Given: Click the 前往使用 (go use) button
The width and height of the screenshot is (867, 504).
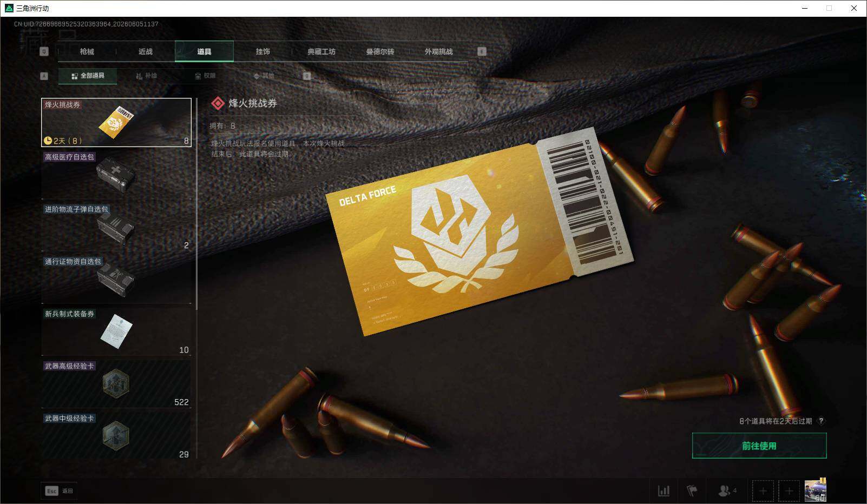Looking at the screenshot, I should click(x=759, y=446).
